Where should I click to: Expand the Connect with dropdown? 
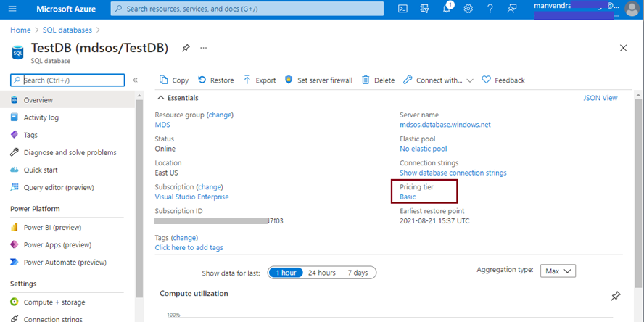(470, 80)
